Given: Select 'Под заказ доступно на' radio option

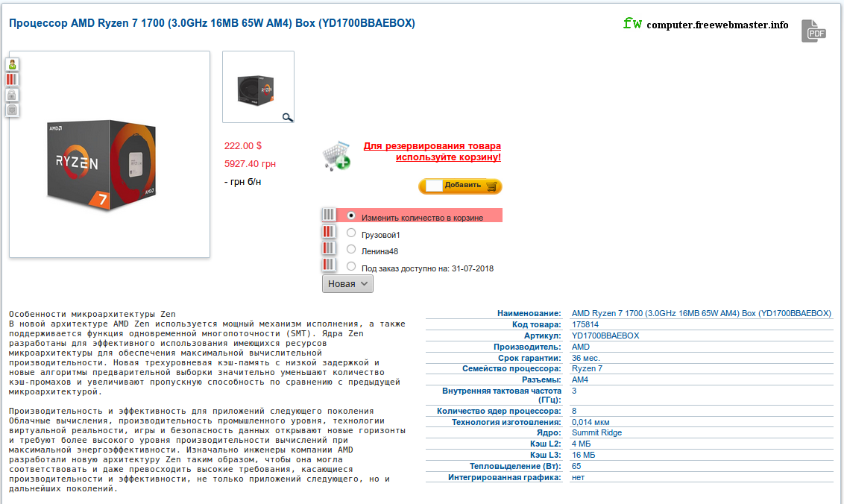Looking at the screenshot, I should click(x=351, y=266).
